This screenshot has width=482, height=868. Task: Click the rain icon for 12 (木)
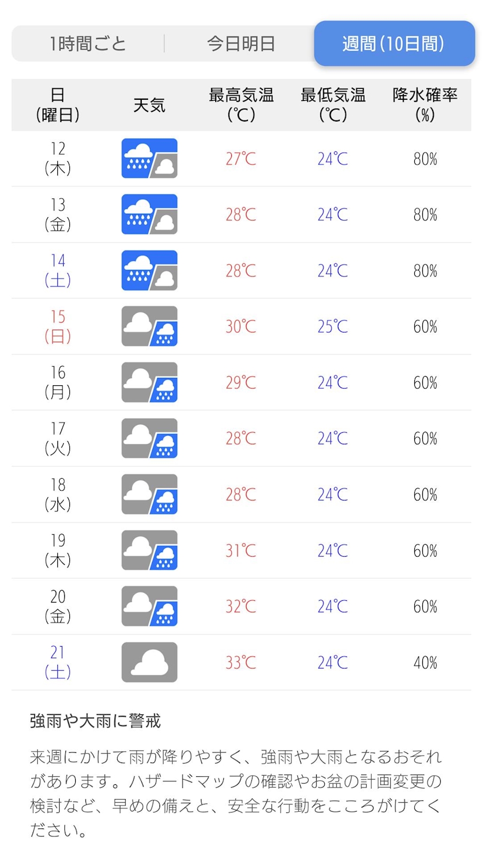click(x=149, y=158)
